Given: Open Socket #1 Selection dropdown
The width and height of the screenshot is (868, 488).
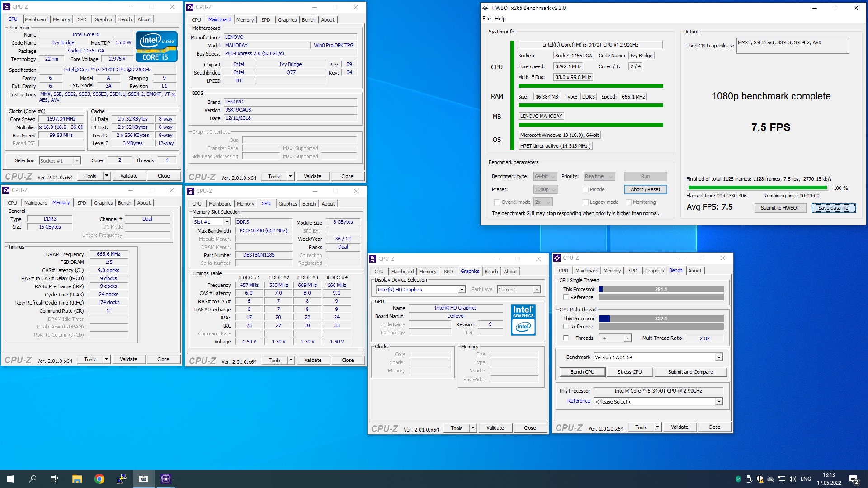Looking at the screenshot, I should click(x=60, y=160).
